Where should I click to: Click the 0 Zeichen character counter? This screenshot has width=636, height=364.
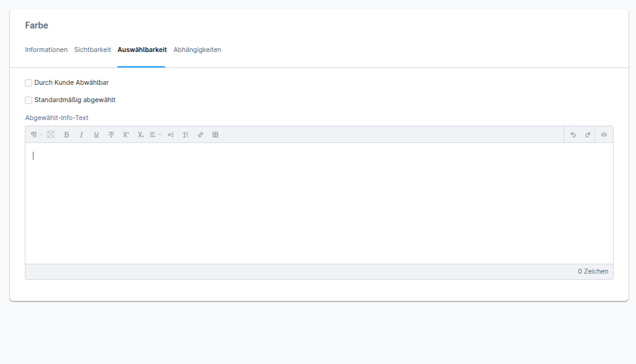click(x=593, y=271)
